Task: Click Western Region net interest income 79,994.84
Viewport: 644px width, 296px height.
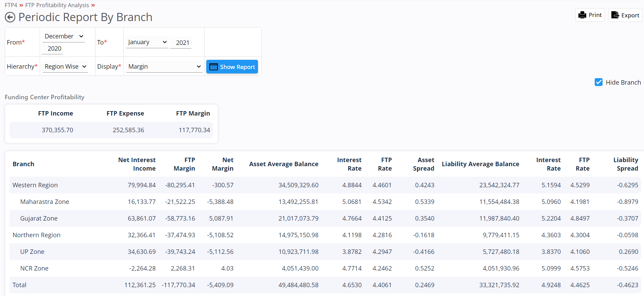Action: (x=142, y=185)
